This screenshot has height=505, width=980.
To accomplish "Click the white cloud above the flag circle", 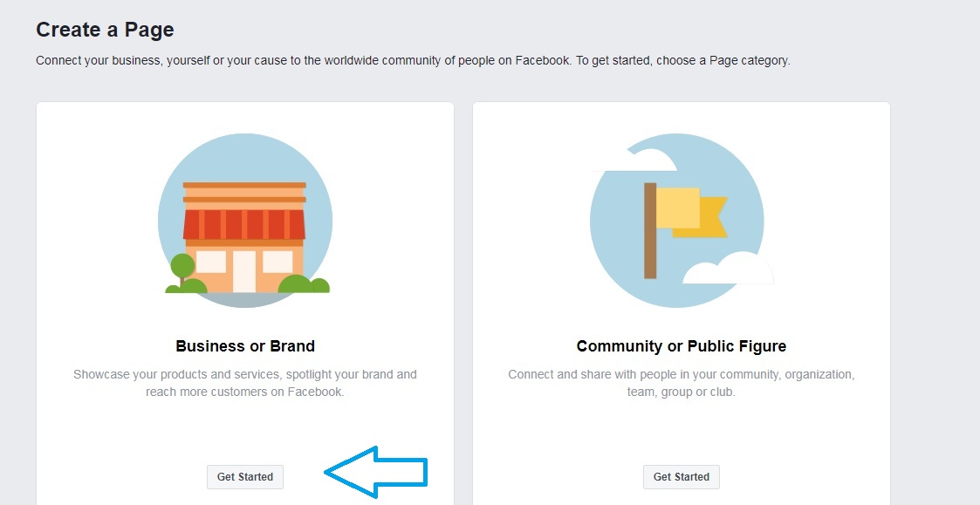I will click(635, 160).
